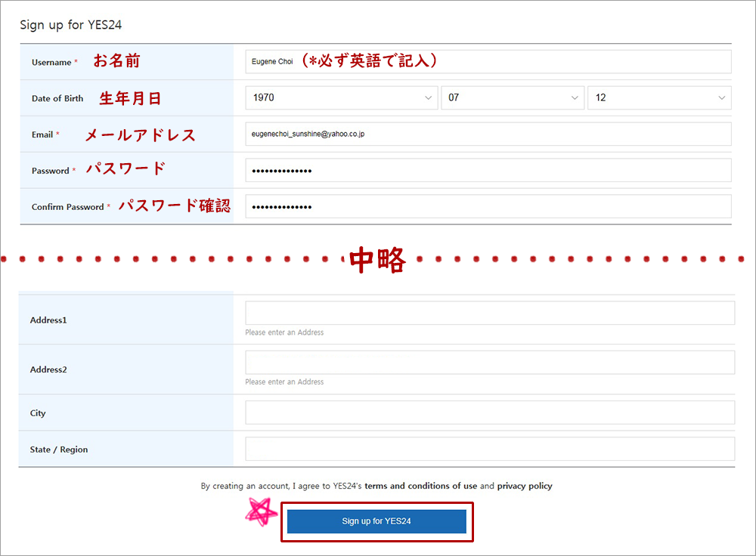Open the birth day dropdown showing 12
This screenshot has width=756, height=556.
click(x=659, y=97)
